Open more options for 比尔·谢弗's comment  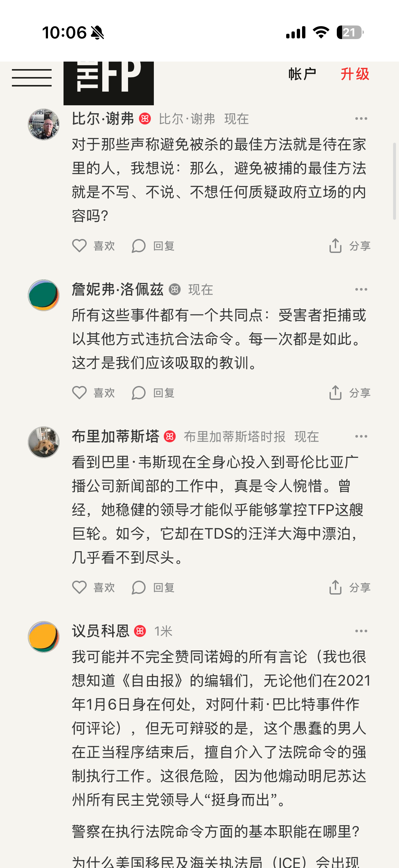tap(361, 119)
